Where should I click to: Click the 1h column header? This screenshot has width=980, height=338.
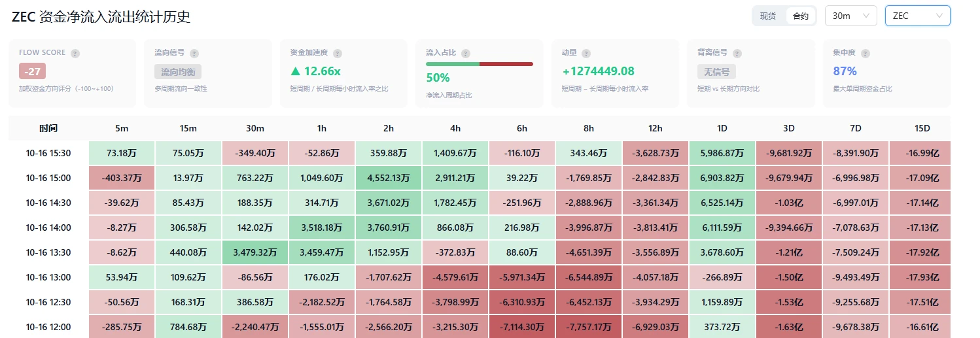tap(322, 128)
